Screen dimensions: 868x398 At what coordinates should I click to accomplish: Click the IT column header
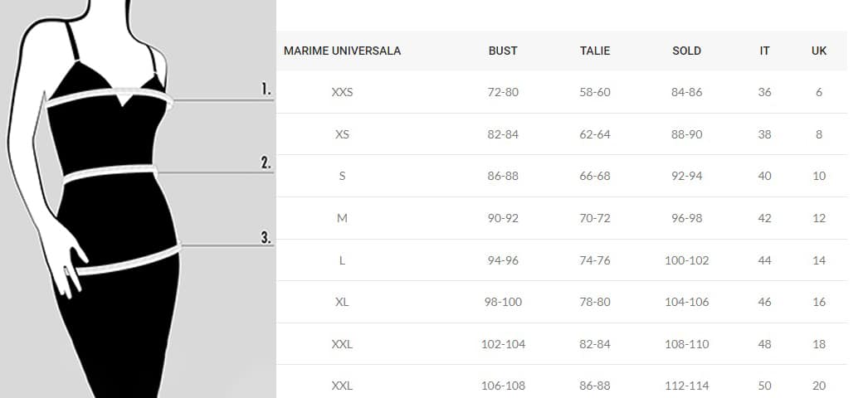pos(764,51)
